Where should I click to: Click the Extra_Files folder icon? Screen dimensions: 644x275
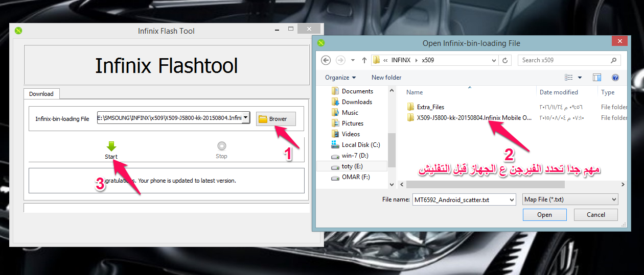[410, 107]
